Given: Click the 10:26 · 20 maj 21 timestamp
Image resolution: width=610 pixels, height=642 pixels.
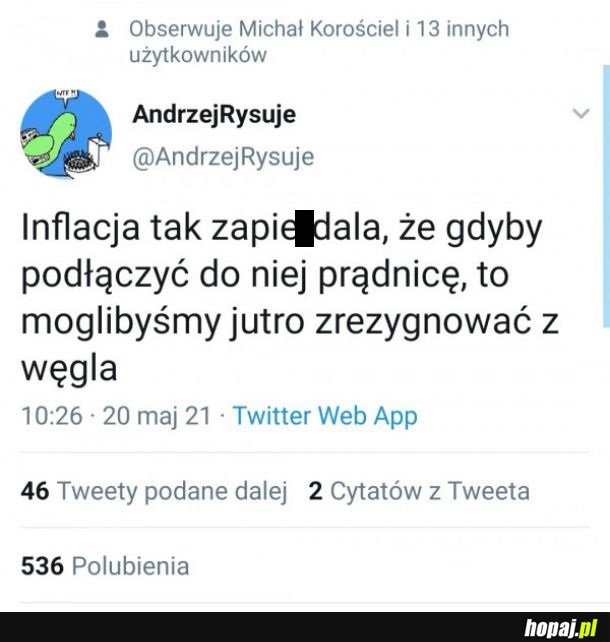Looking at the screenshot, I should coord(116,416).
